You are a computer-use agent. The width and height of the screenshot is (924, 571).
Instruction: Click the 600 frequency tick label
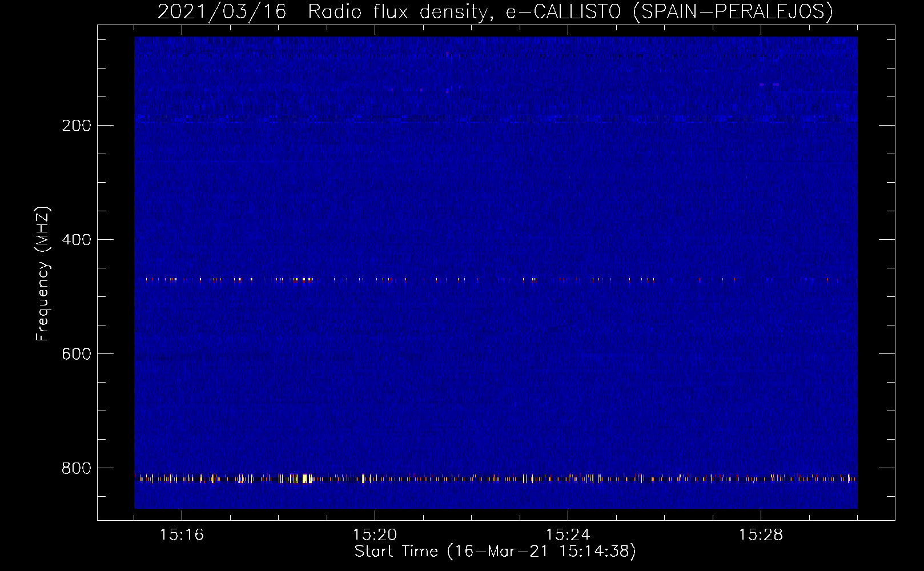[x=76, y=354]
